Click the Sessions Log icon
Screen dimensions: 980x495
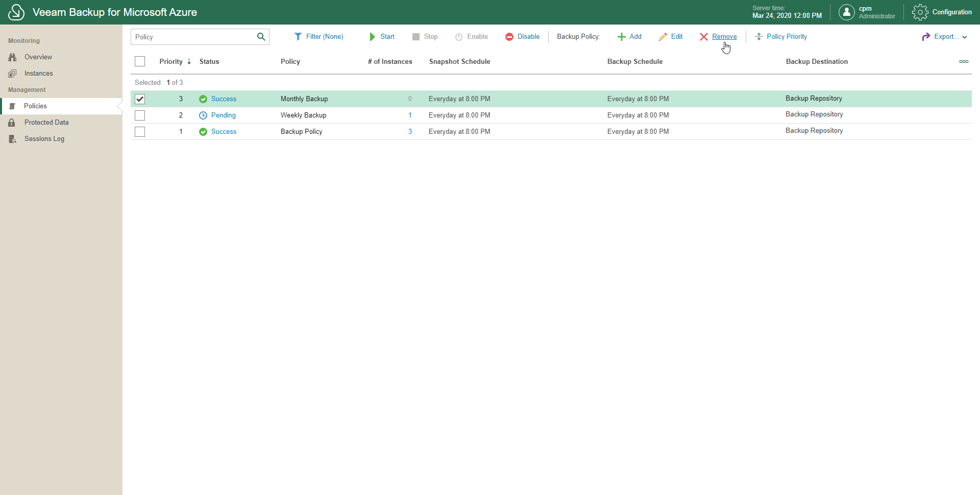[12, 139]
